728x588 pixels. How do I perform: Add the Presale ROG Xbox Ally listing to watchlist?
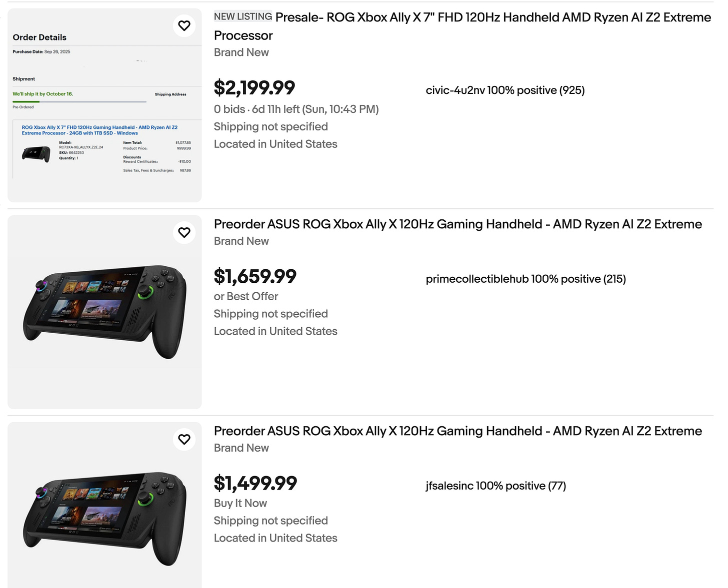(x=184, y=25)
